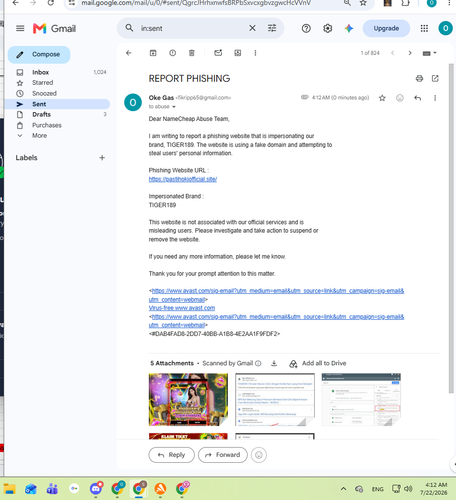Open the Gemini sparkle icon
This screenshot has height=500, width=456.
(x=349, y=28)
